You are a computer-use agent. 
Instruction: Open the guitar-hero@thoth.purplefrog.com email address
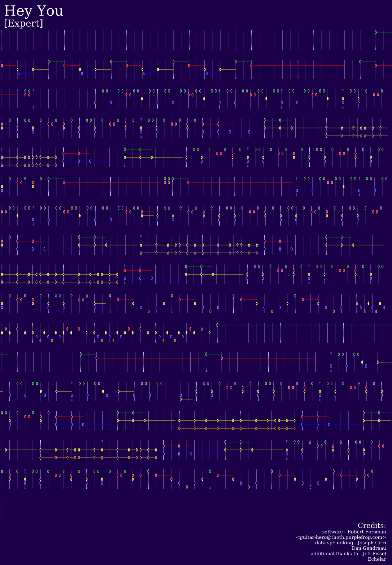coord(341,537)
